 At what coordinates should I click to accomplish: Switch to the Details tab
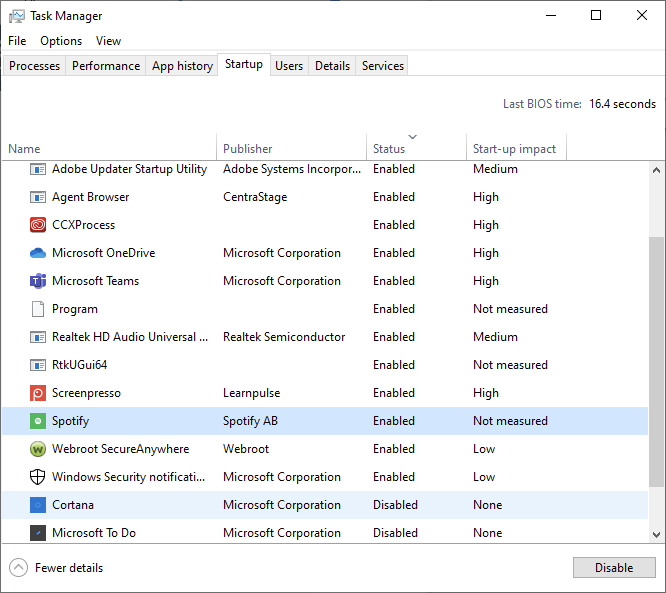pos(332,66)
